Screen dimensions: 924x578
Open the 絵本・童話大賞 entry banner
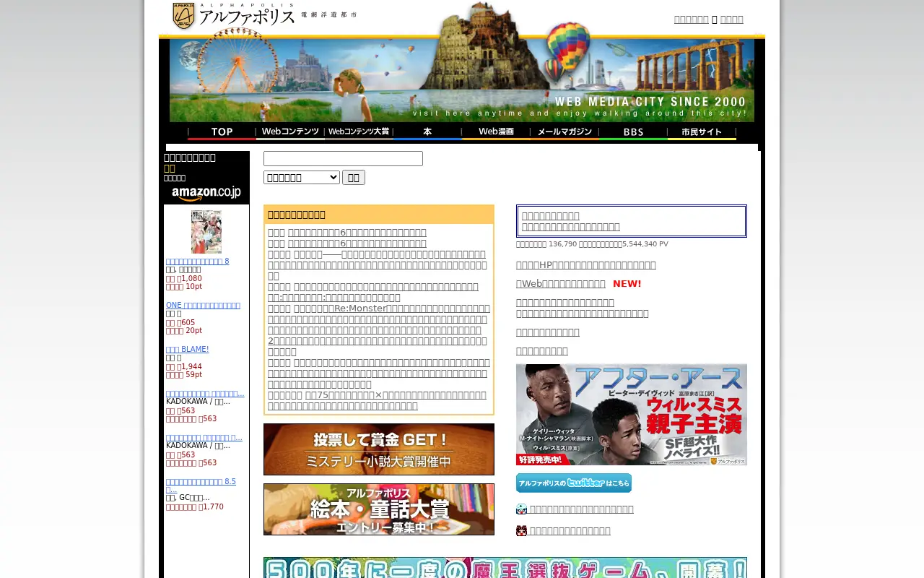coord(379,509)
